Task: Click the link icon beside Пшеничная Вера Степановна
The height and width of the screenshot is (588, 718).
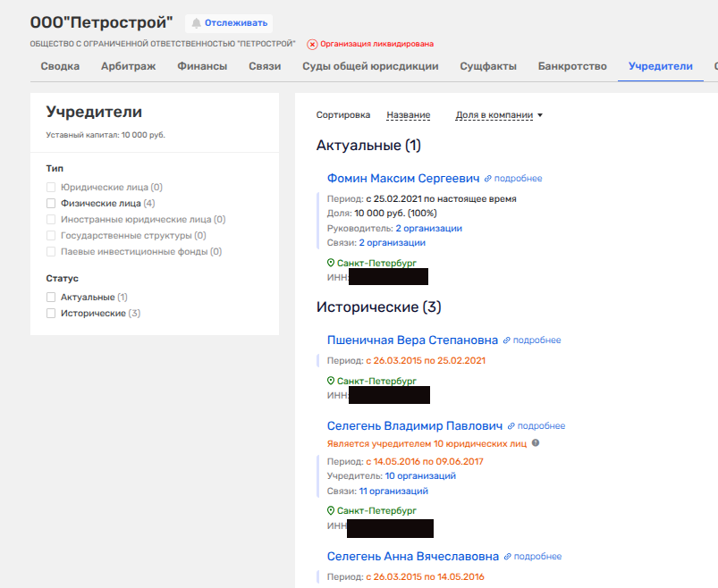Action: [x=507, y=340]
